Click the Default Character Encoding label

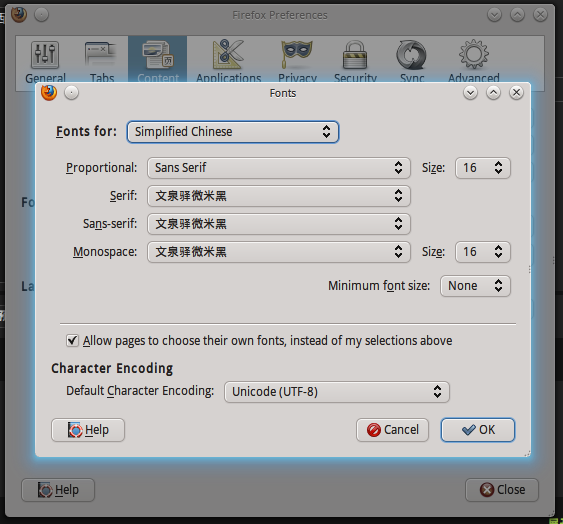coord(140,391)
